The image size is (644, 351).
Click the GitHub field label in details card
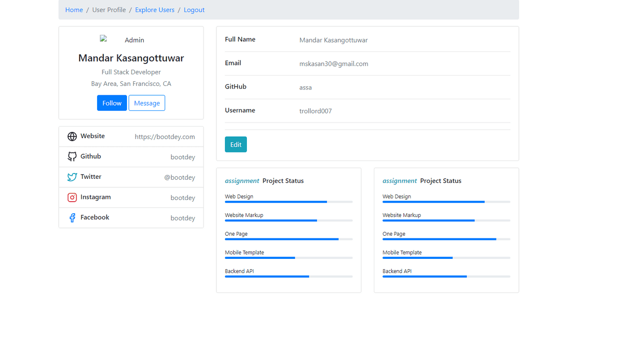click(x=236, y=87)
